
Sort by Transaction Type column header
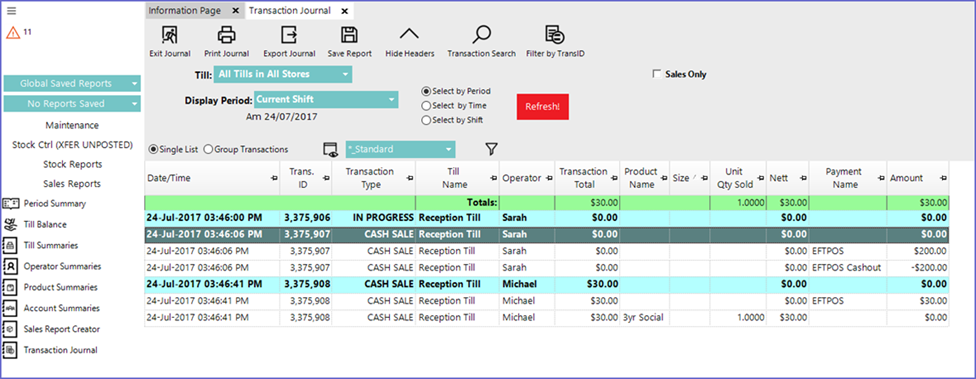[x=373, y=178]
